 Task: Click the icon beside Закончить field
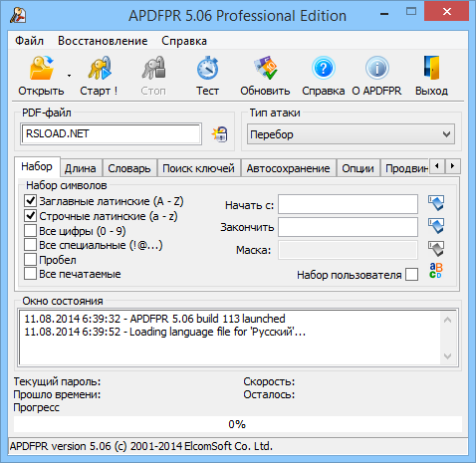point(436,226)
